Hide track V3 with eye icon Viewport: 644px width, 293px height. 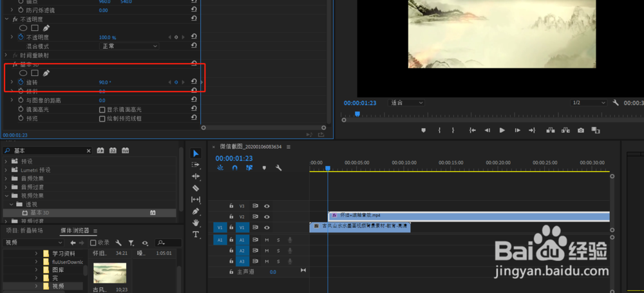coord(267,206)
